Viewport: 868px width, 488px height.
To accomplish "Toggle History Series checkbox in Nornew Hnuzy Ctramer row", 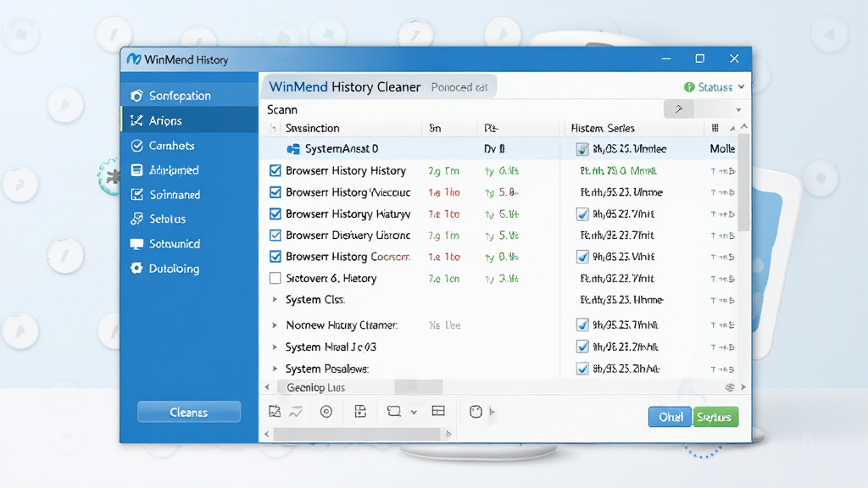I will point(582,324).
